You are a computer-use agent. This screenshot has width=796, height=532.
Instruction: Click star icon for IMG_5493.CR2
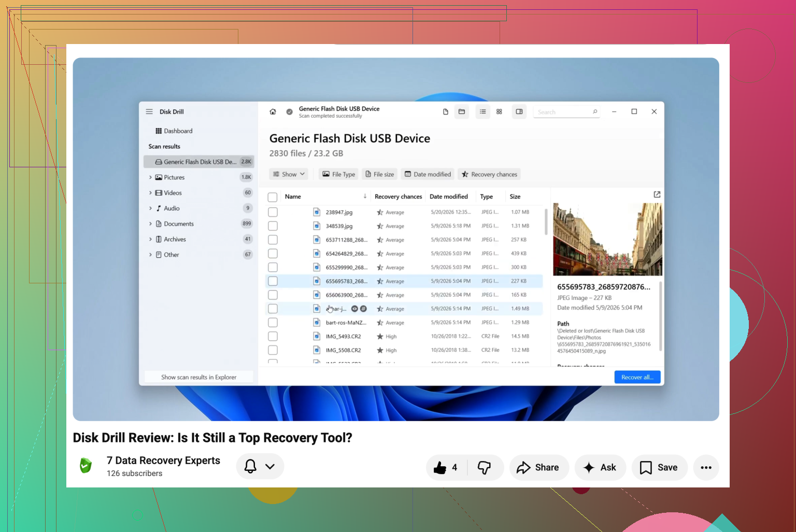pos(380,336)
